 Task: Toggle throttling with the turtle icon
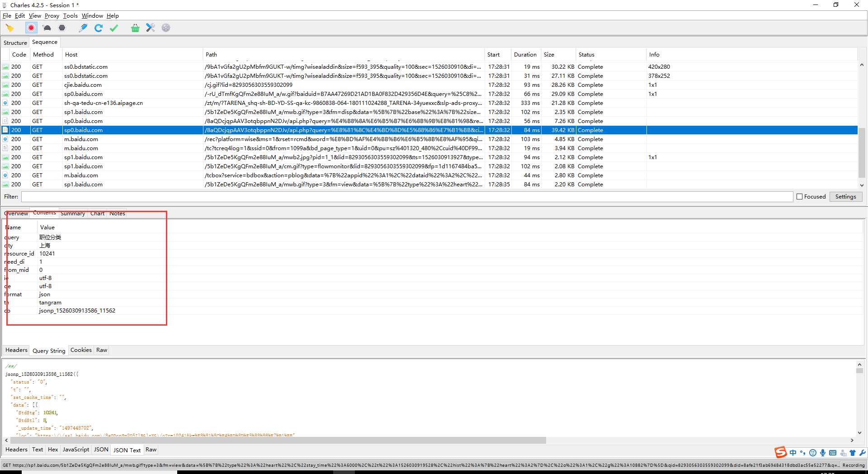[47, 28]
